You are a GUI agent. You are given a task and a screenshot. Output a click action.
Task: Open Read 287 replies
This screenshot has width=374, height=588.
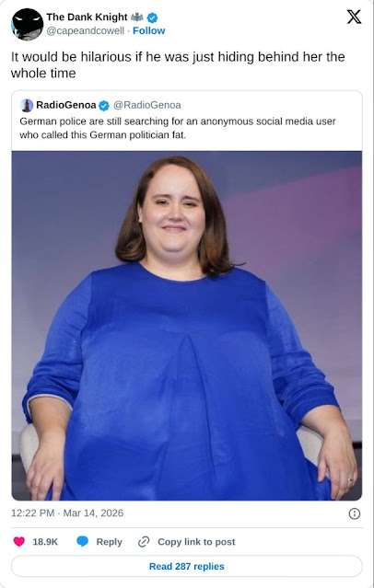click(x=187, y=566)
